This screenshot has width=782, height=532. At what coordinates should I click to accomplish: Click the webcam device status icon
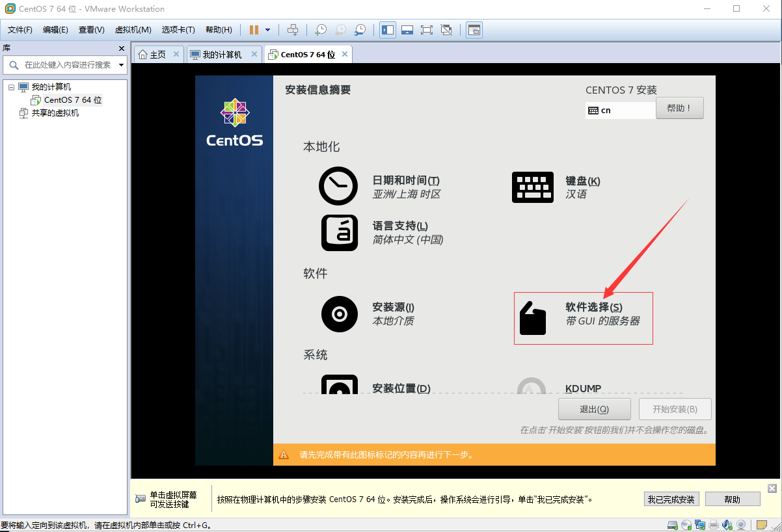[x=740, y=525]
